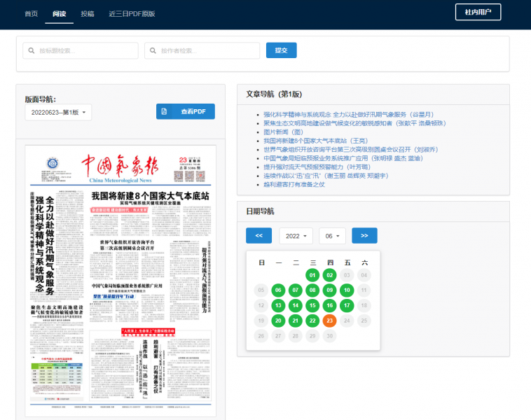Screen dimensions: 531x420
Task: Expand the 2022 year dropdown
Action: [x=296, y=236]
